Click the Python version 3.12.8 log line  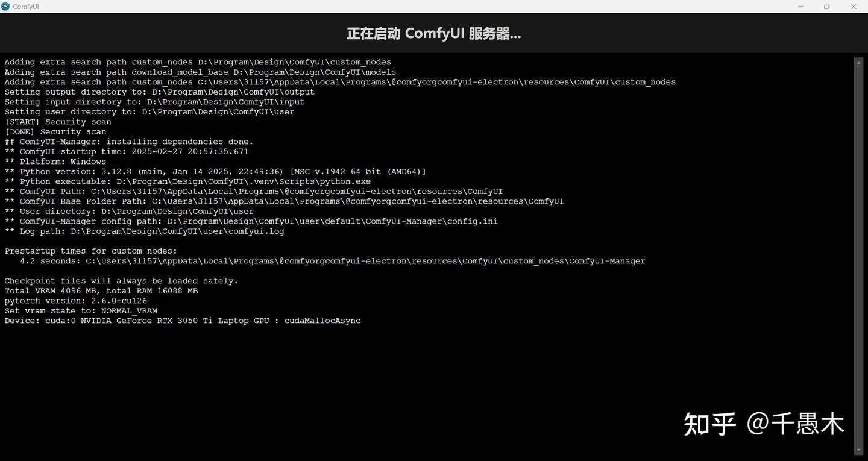coord(215,172)
